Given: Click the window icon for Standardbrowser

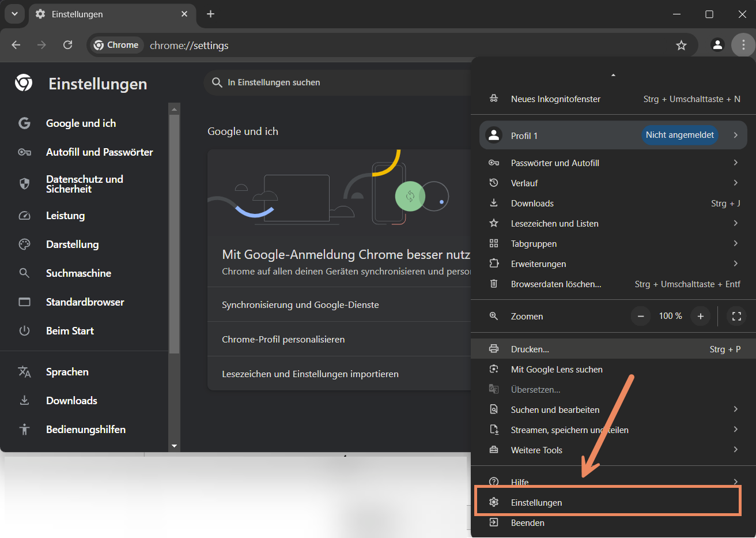Looking at the screenshot, I should (x=24, y=302).
